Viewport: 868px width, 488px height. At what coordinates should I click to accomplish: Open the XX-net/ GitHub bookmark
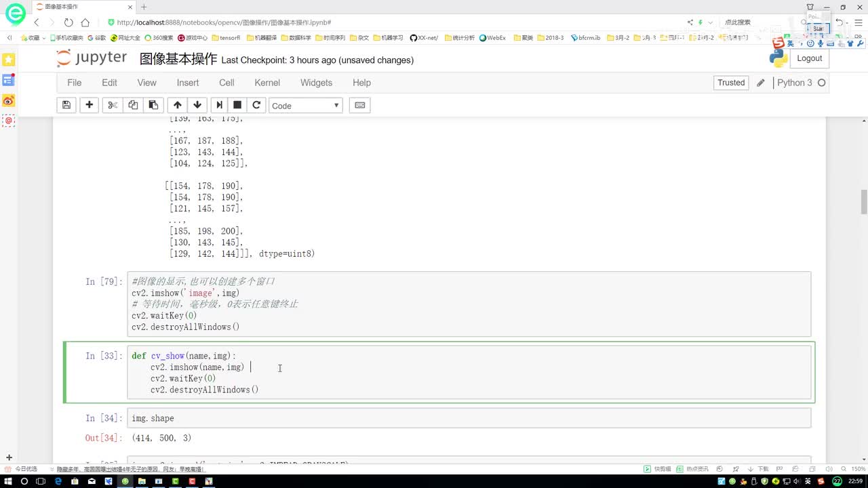click(425, 38)
